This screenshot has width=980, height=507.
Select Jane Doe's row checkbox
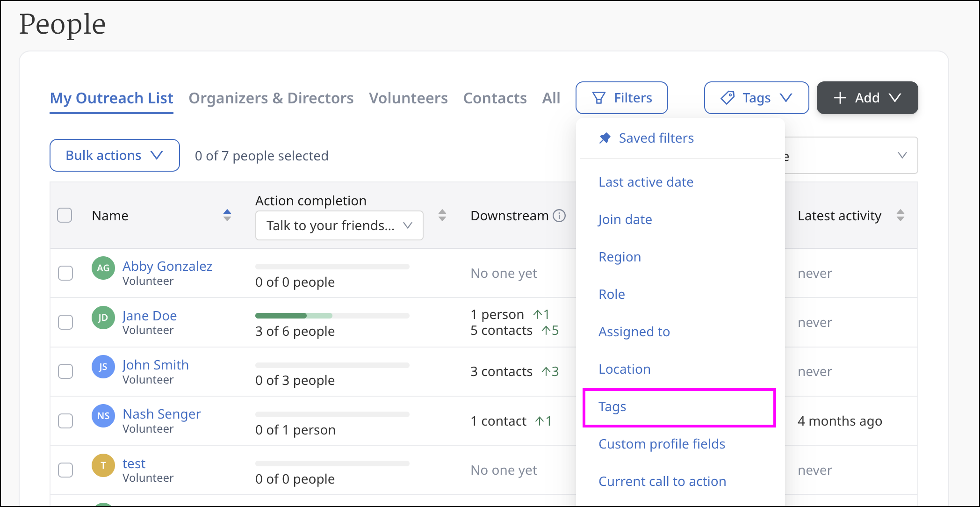[x=65, y=322]
